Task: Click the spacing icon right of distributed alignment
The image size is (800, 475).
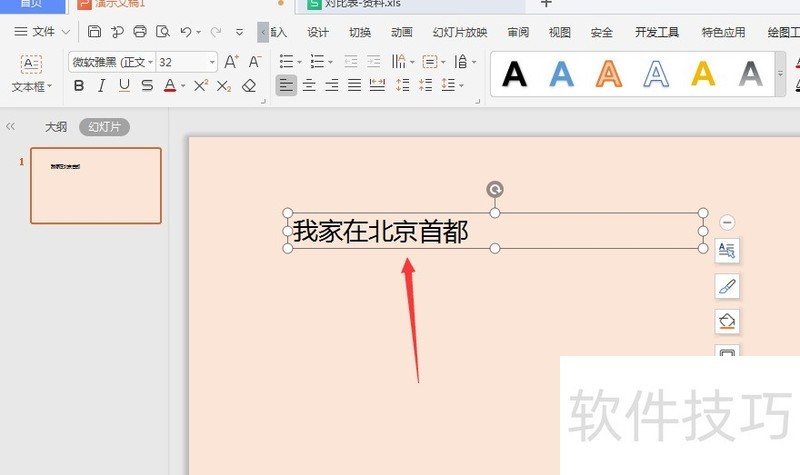Action: (403, 85)
